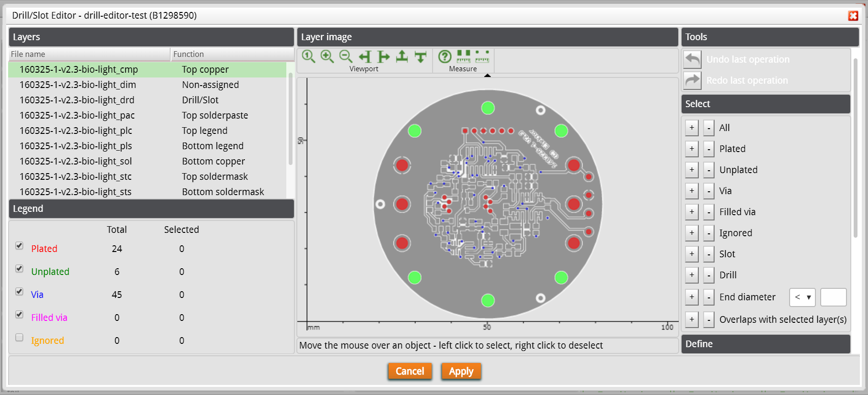Enable the Ignored legend checkbox

pyautogui.click(x=19, y=337)
